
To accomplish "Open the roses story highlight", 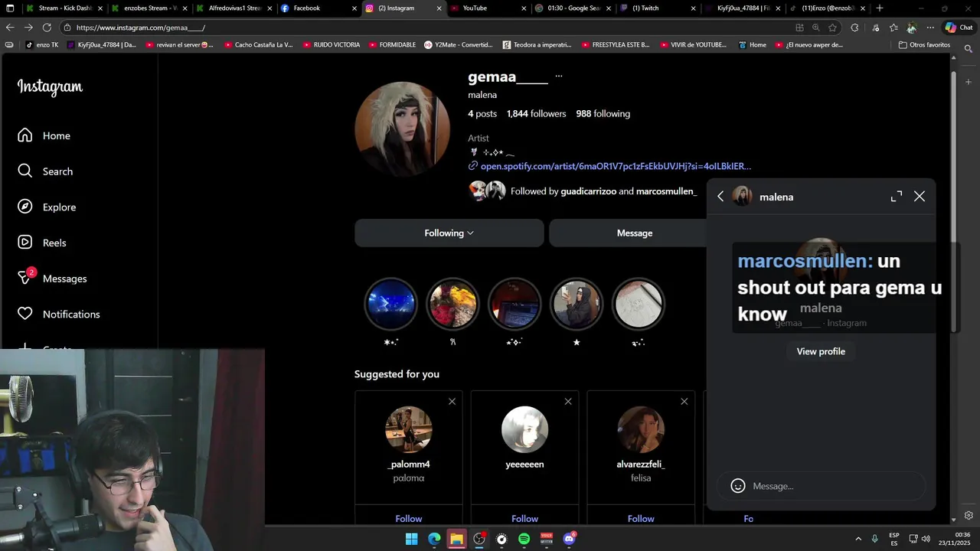I will (452, 304).
